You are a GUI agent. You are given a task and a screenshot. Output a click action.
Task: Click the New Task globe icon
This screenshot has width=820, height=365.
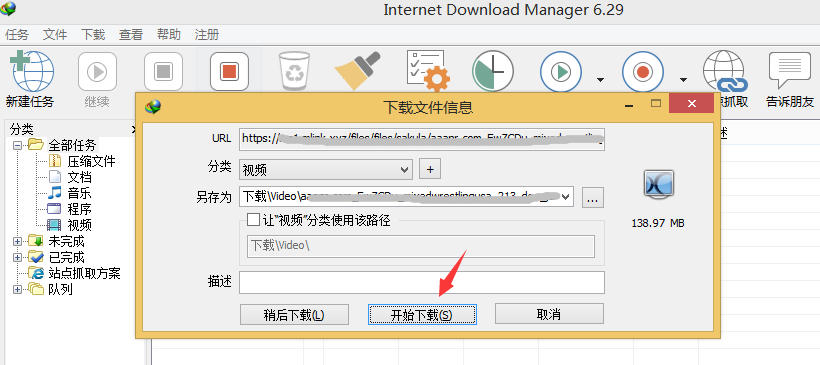point(32,72)
